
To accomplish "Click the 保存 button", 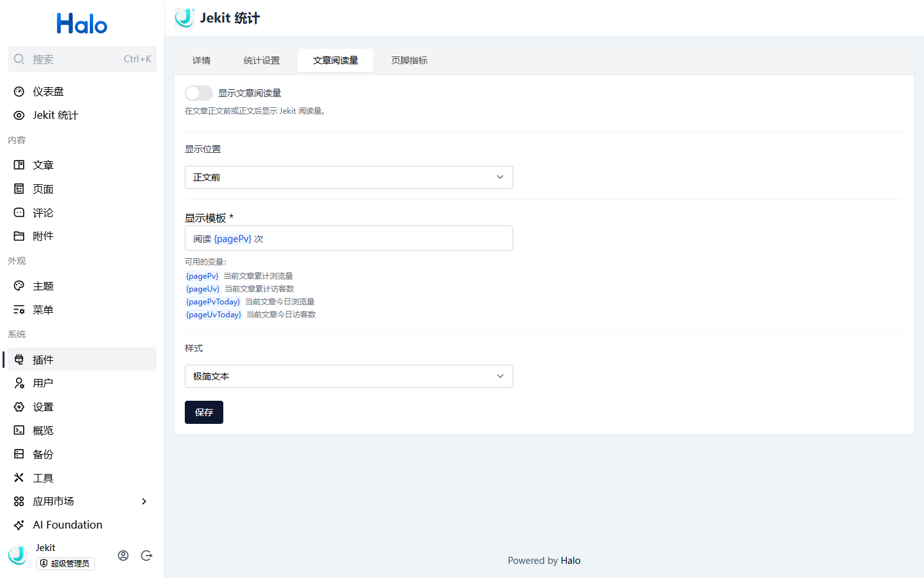I will [204, 412].
